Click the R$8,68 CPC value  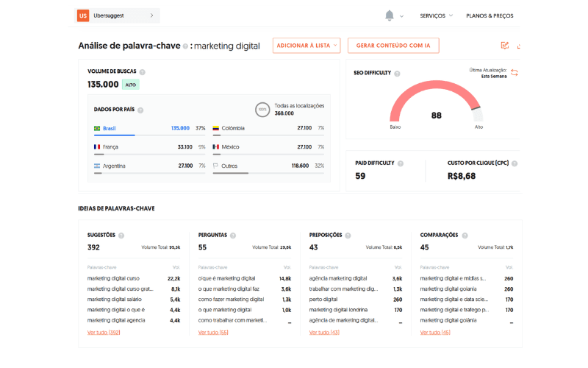pyautogui.click(x=462, y=176)
